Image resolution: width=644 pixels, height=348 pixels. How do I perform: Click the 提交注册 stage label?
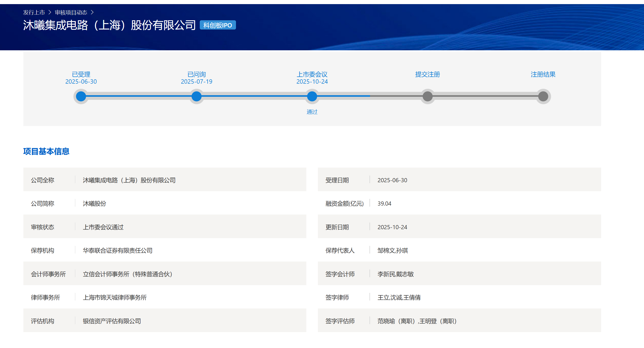[428, 74]
